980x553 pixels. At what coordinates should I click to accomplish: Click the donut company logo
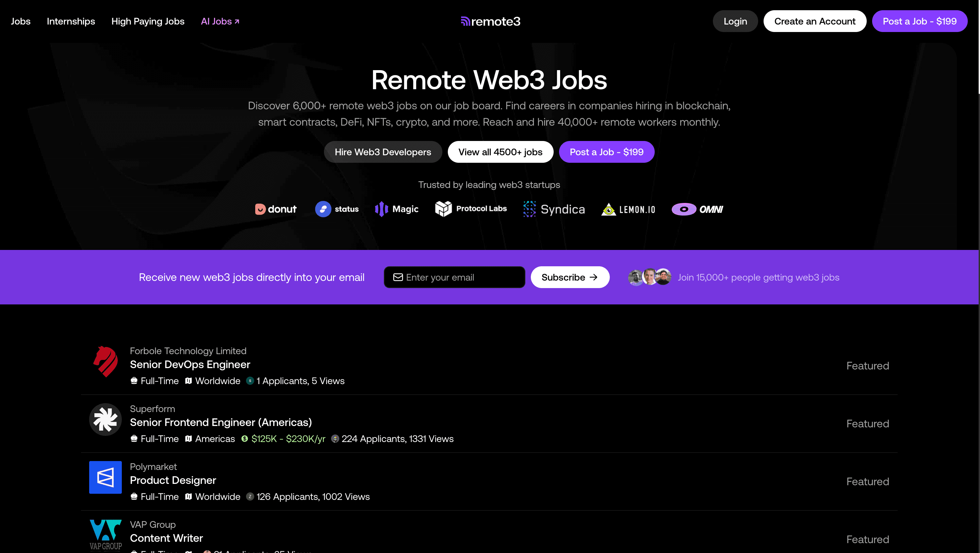tap(275, 209)
